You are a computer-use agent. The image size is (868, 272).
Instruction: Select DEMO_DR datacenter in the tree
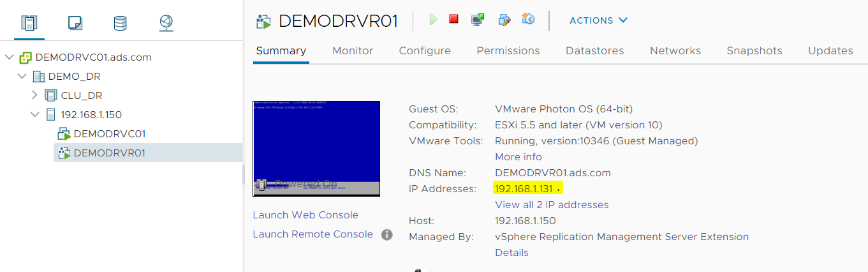(x=74, y=77)
